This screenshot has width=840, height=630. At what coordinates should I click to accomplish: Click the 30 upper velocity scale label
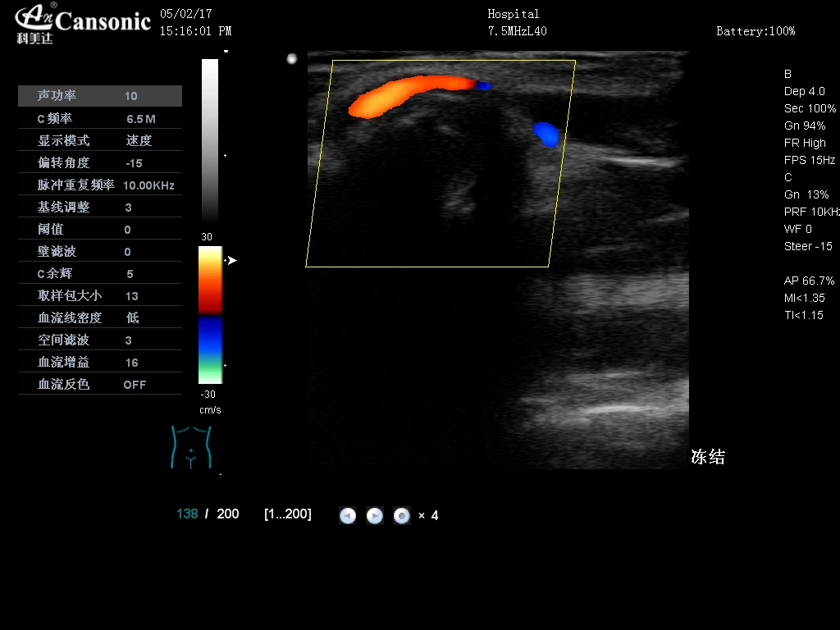[x=207, y=237]
